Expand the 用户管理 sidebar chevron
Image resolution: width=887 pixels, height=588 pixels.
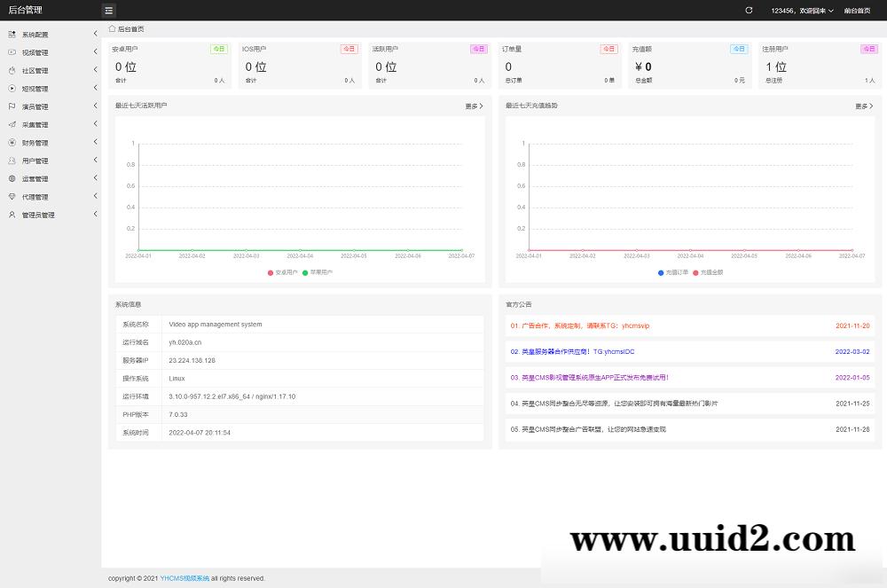(95, 161)
